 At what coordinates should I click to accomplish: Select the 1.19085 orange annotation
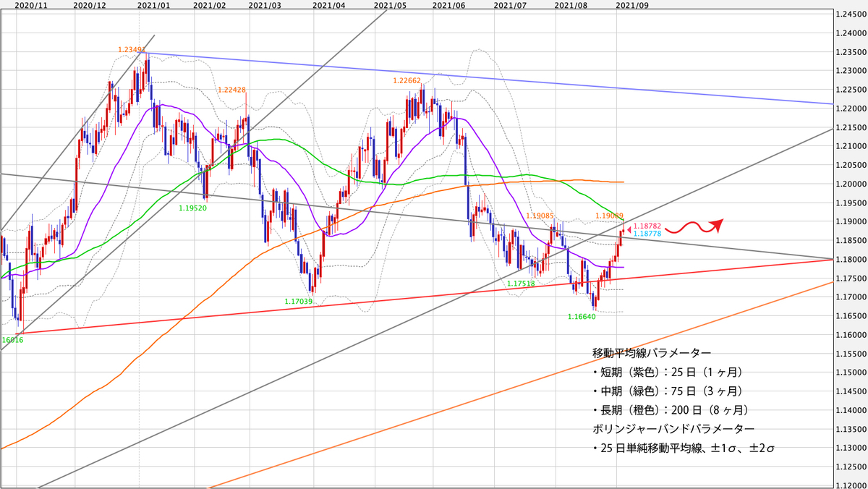(x=540, y=216)
